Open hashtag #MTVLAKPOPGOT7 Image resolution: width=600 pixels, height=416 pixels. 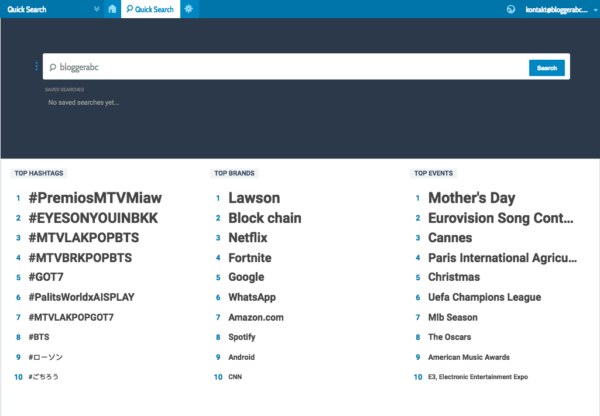pyautogui.click(x=71, y=317)
